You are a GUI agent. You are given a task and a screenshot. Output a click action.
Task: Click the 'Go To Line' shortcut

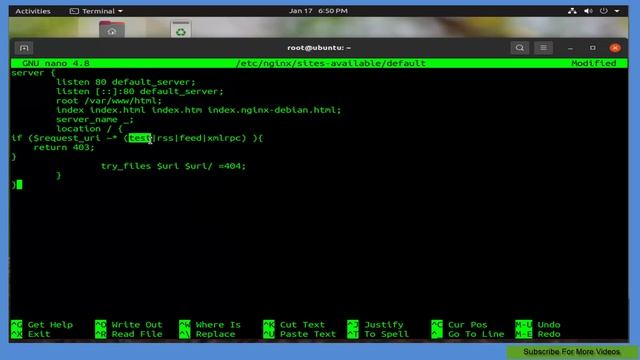tap(468, 334)
